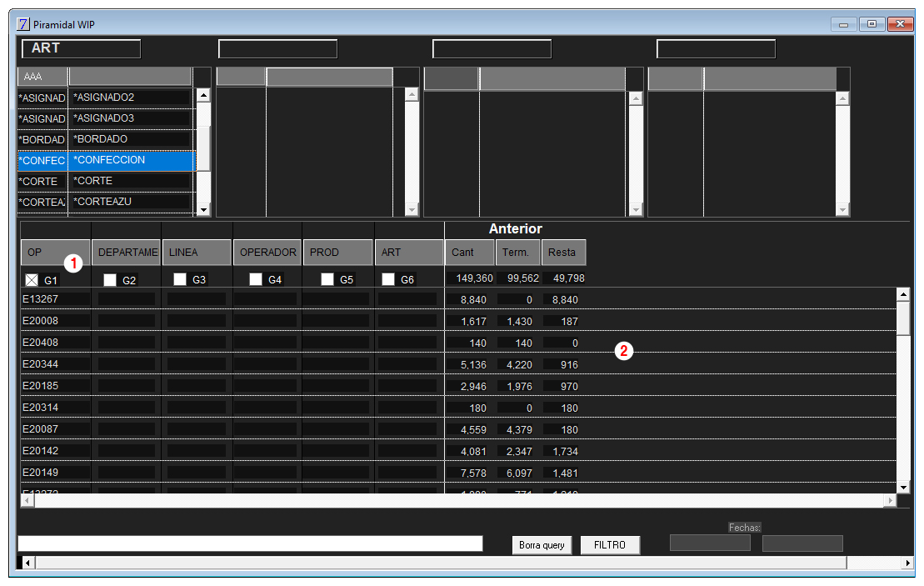Select the *ASIGNADO3 list row

(x=106, y=118)
